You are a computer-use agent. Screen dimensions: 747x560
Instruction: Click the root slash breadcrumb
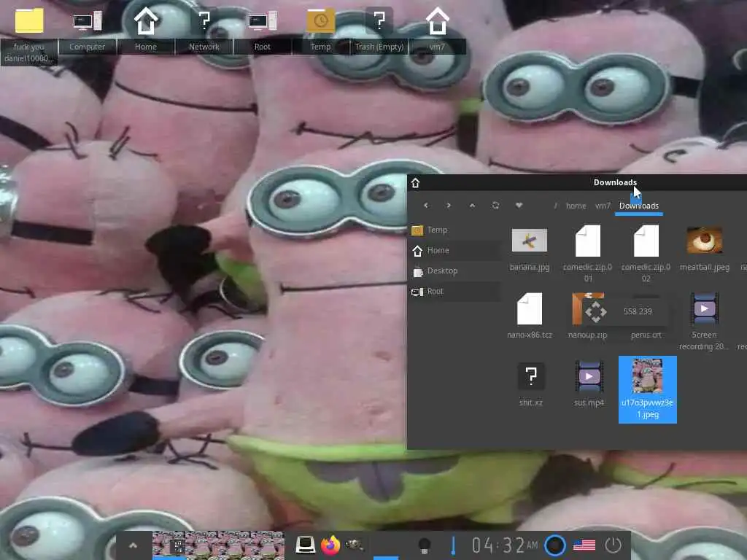tap(555, 206)
